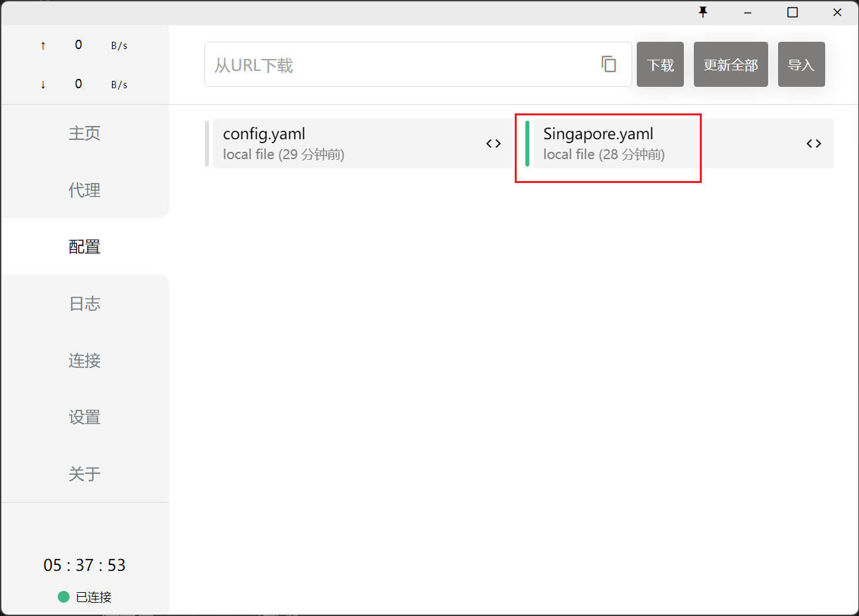The image size is (859, 616).
Task: Click the pin window icon in title bar
Action: tap(703, 13)
